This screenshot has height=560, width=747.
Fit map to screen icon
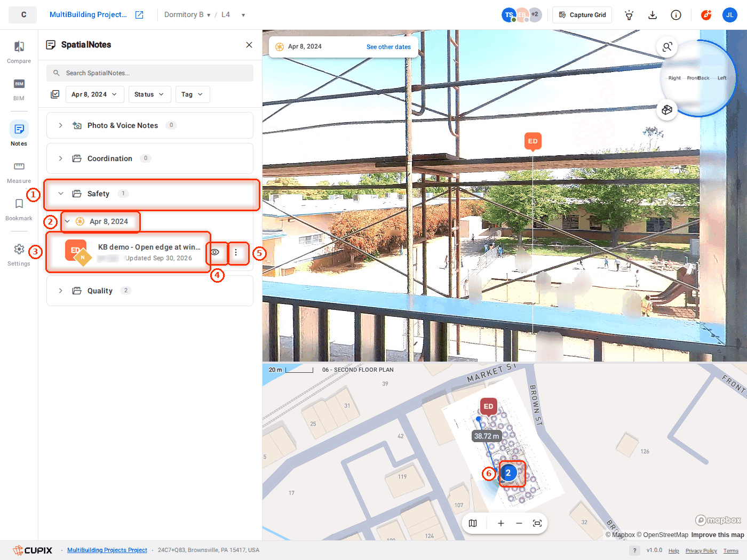[537, 523]
